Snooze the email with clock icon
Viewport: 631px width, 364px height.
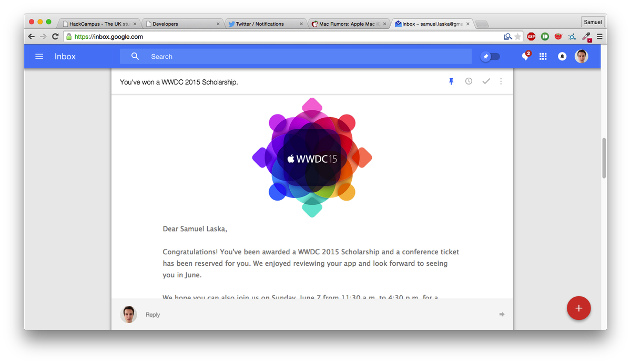(469, 81)
